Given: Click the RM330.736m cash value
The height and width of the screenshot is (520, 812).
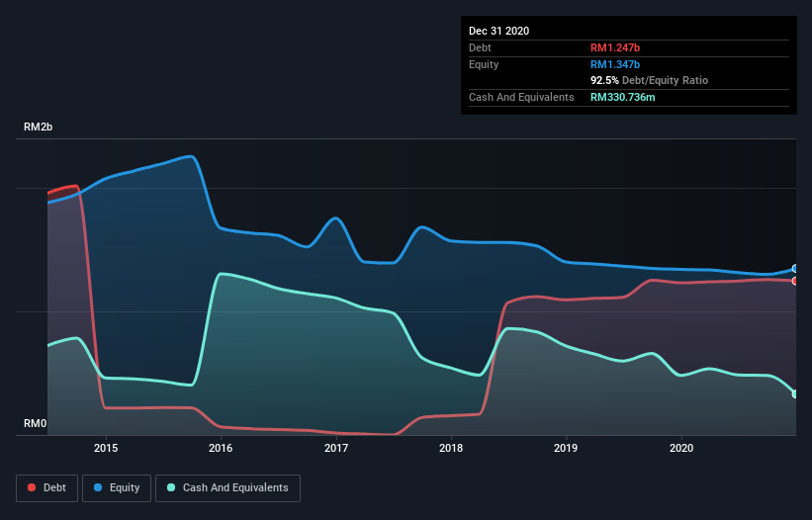Looking at the screenshot, I should (x=622, y=97).
